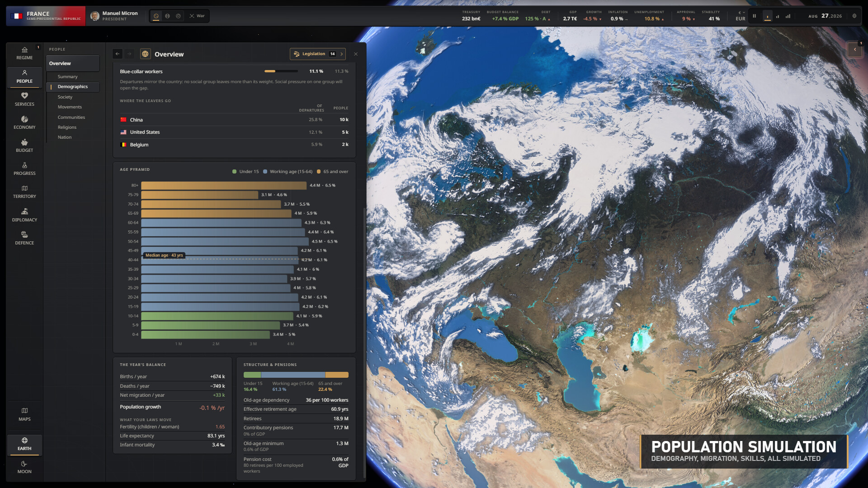Switch the view to the Moon
This screenshot has height=488, width=868.
(24, 467)
